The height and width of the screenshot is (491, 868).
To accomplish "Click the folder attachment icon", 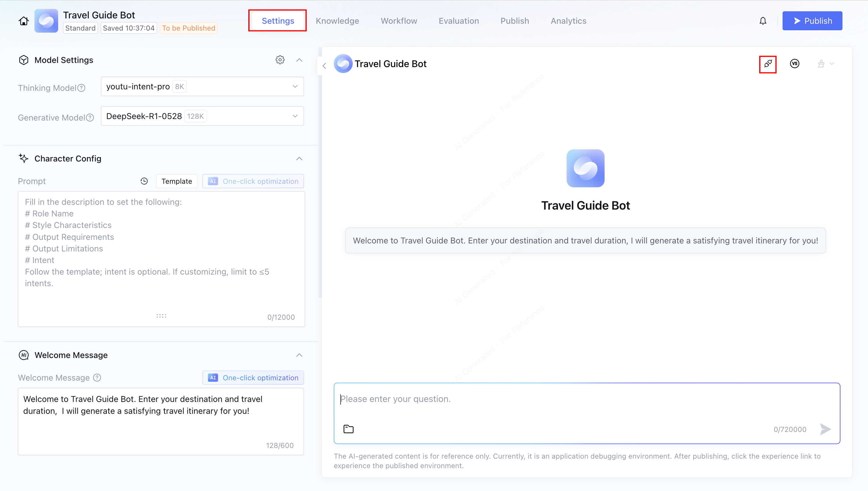I will (x=348, y=429).
